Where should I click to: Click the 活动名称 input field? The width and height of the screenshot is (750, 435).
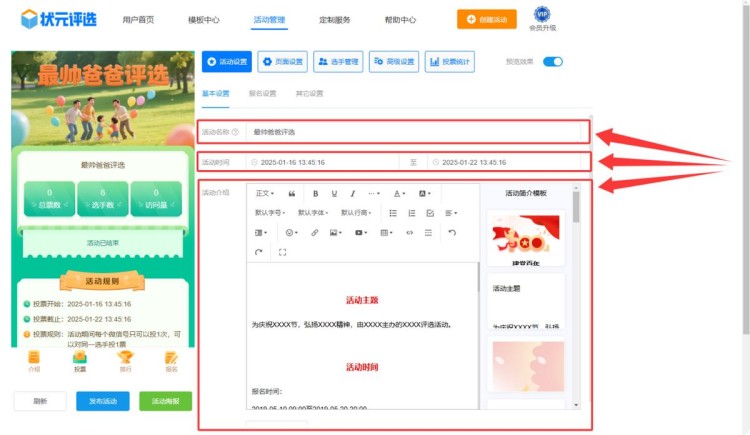410,131
